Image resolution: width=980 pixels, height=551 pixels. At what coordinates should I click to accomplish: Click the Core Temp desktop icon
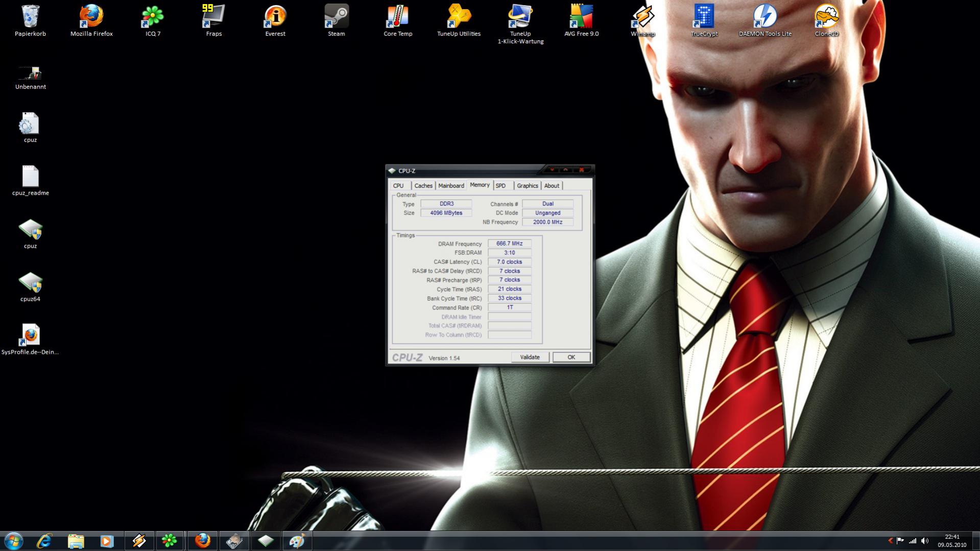[x=398, y=20]
